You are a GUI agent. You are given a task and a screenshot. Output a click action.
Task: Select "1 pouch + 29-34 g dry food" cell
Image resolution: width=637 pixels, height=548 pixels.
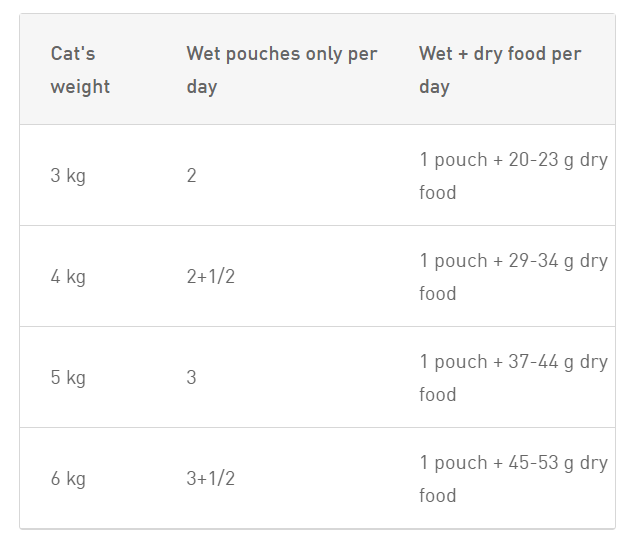click(x=514, y=277)
